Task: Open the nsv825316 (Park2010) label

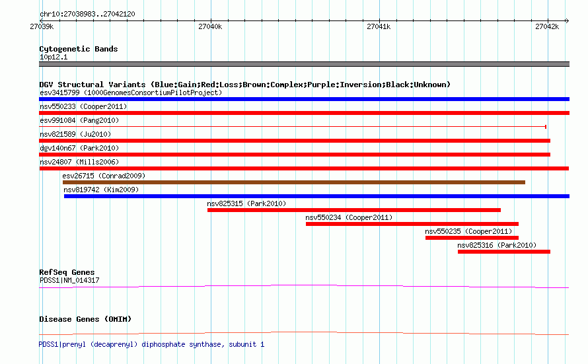Action: tap(497, 245)
